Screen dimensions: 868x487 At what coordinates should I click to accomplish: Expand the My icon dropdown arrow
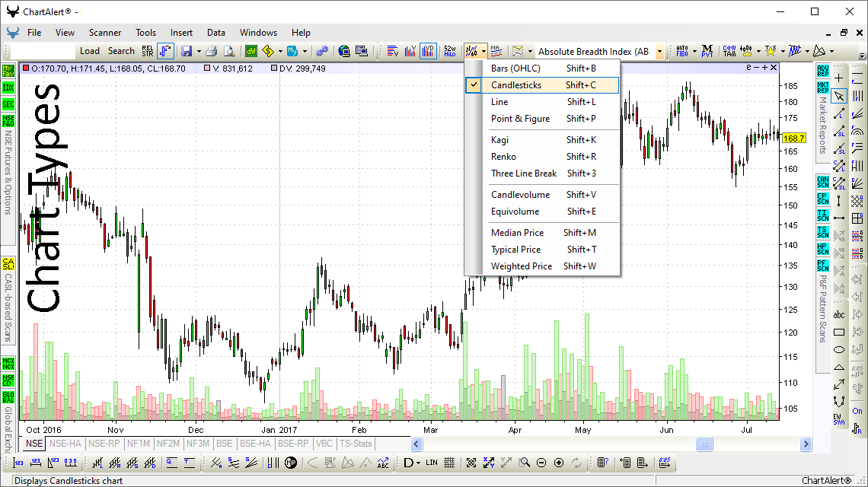(305, 52)
